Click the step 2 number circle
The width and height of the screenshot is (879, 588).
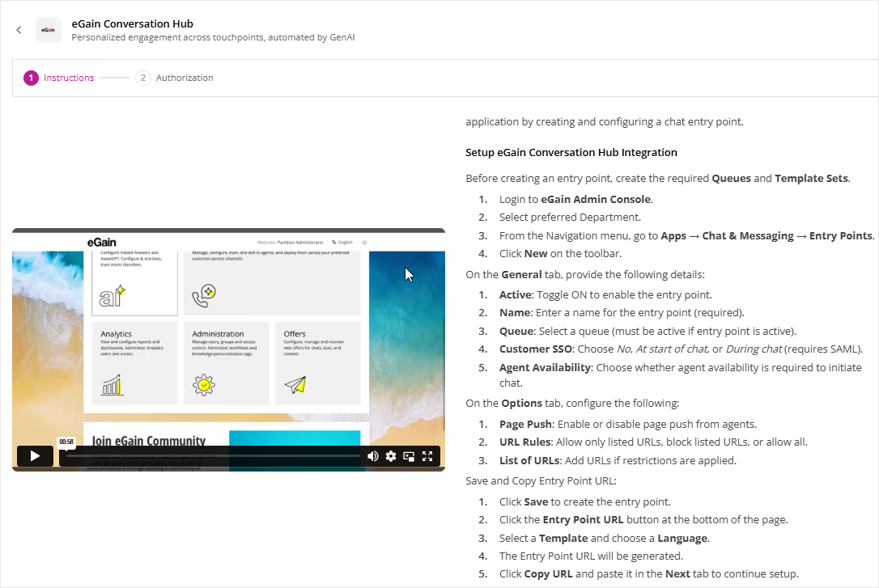[142, 78]
